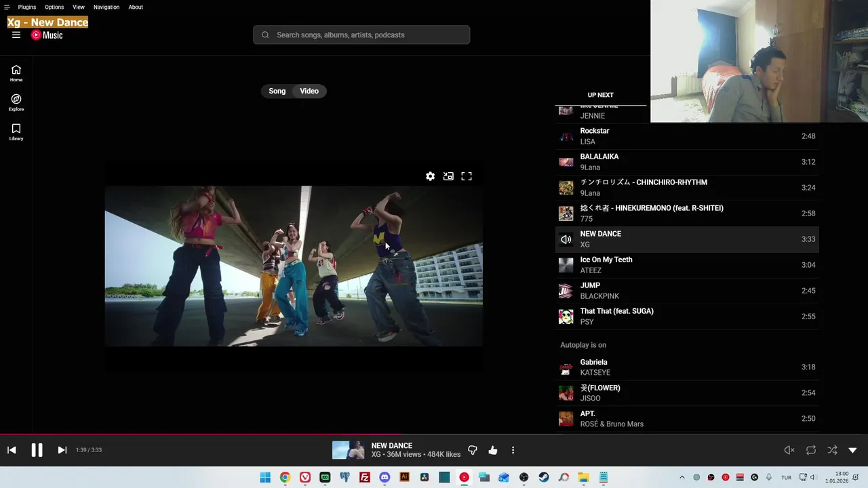Open video player settings gear
The height and width of the screenshot is (488, 868).
tap(430, 176)
